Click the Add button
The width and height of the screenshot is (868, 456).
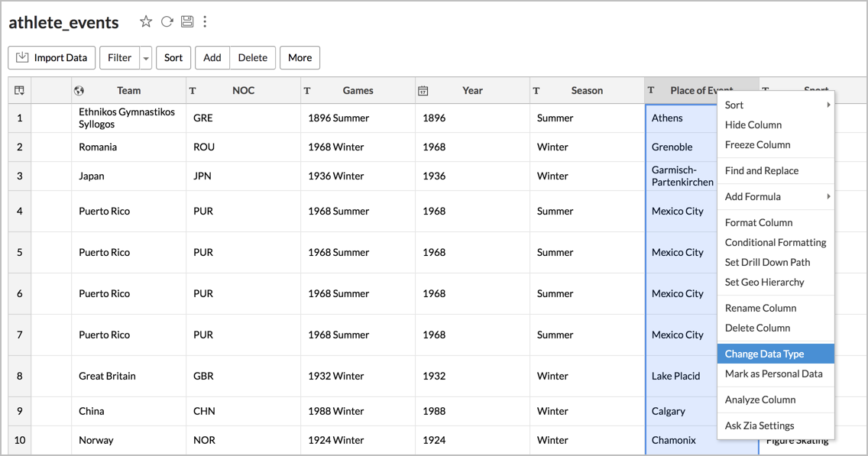point(212,57)
